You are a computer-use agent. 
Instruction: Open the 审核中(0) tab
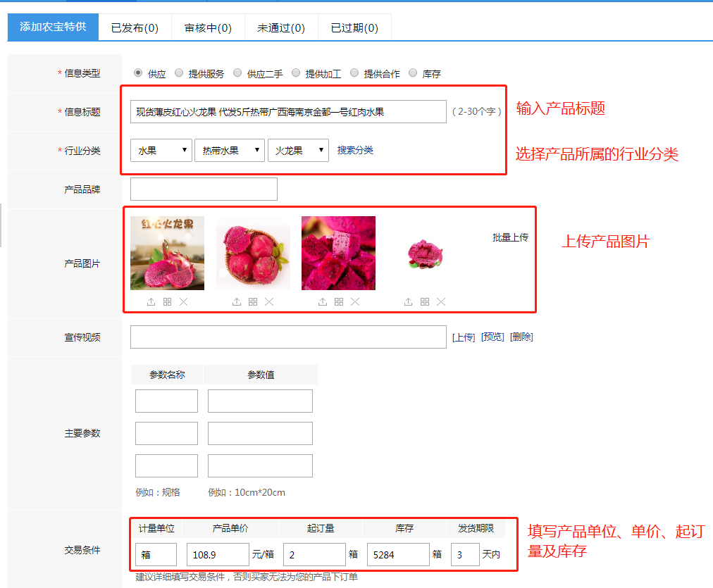208,28
